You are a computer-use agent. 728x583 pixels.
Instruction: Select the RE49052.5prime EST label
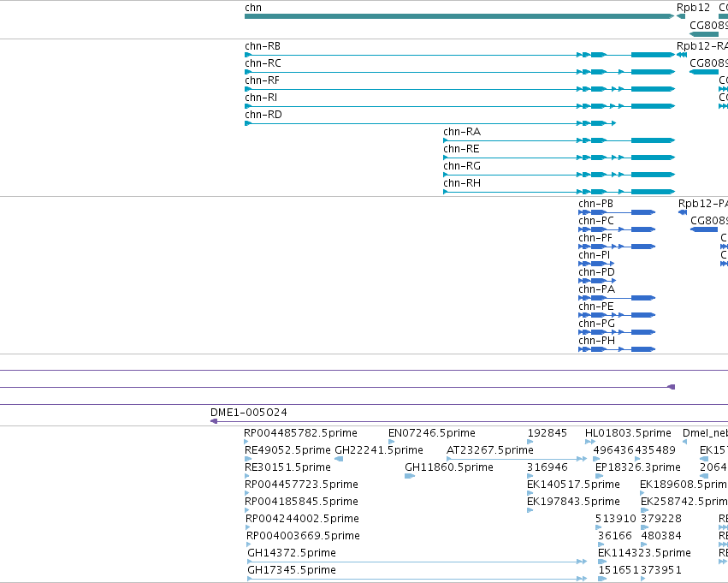(287, 450)
